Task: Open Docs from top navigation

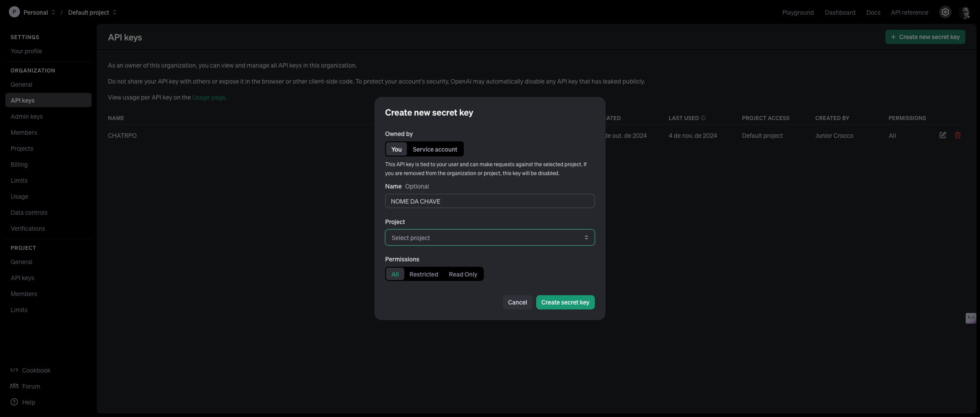Action: click(873, 12)
